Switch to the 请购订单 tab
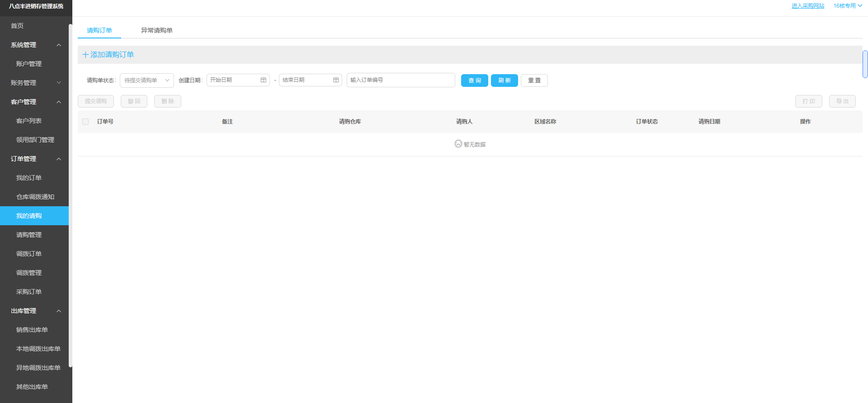This screenshot has height=403, width=868. (99, 30)
